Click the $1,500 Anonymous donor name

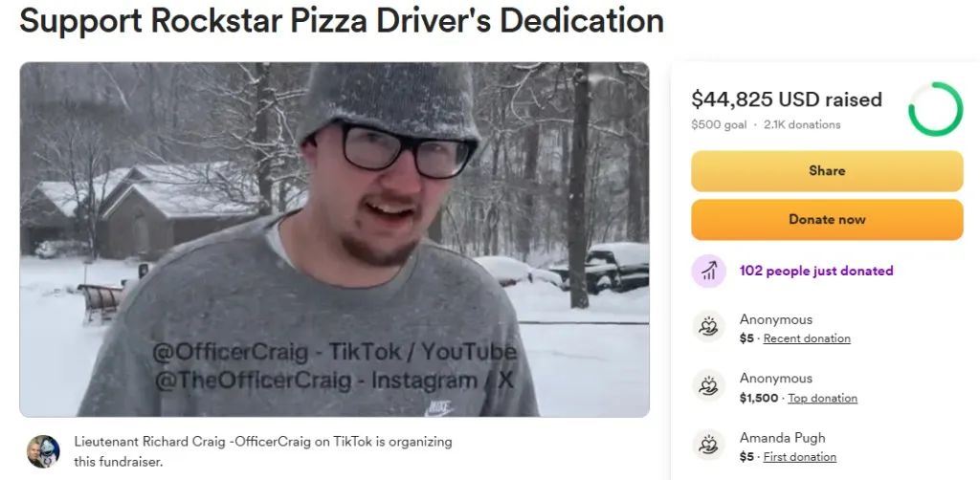click(x=775, y=379)
